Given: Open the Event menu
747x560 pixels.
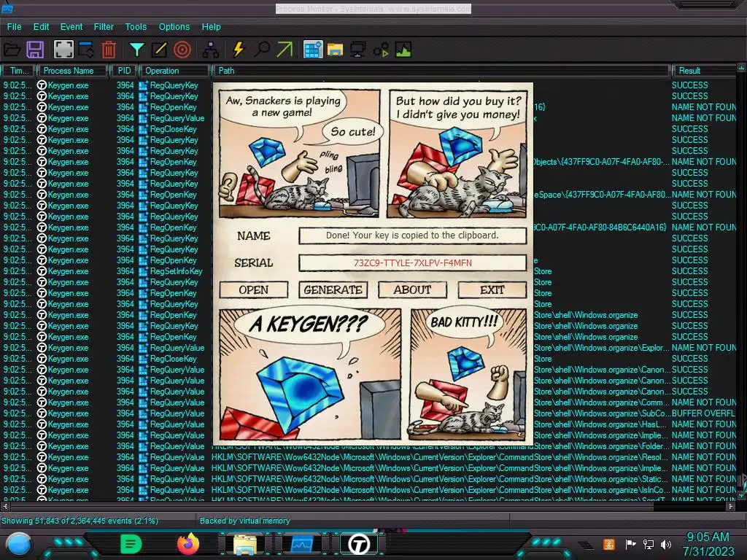Looking at the screenshot, I should click(x=71, y=27).
